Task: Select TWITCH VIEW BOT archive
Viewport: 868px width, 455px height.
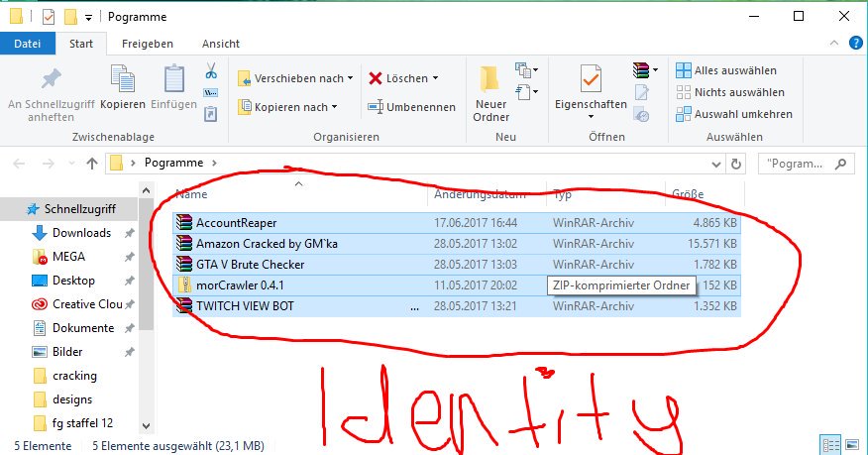Action: [456, 305]
